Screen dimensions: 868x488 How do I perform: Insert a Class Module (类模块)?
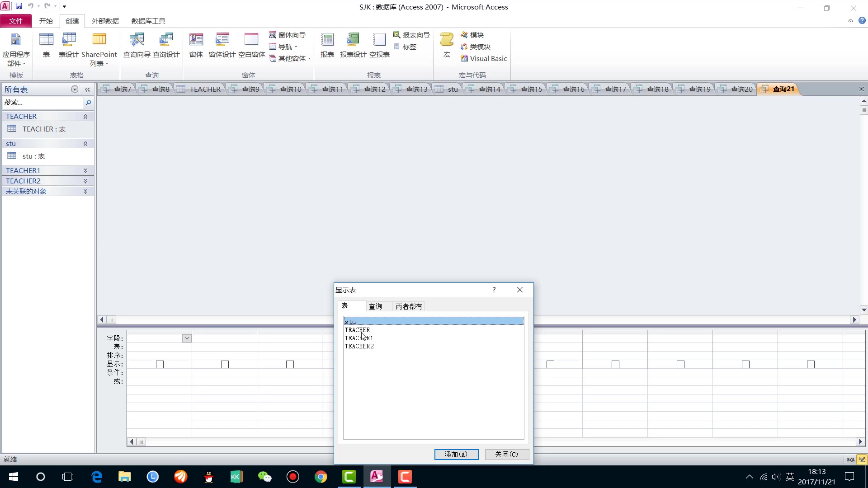[475, 47]
